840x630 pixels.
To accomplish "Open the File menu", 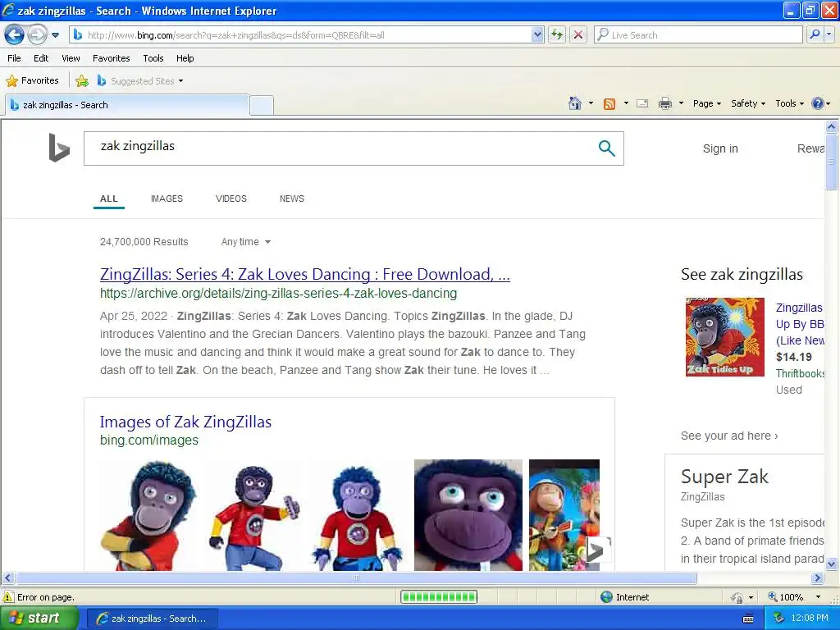I will point(14,58).
